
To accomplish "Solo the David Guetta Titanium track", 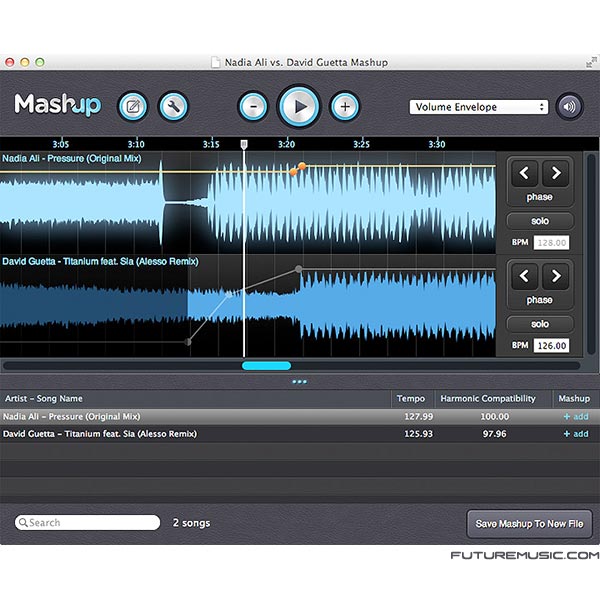I will 540,324.
